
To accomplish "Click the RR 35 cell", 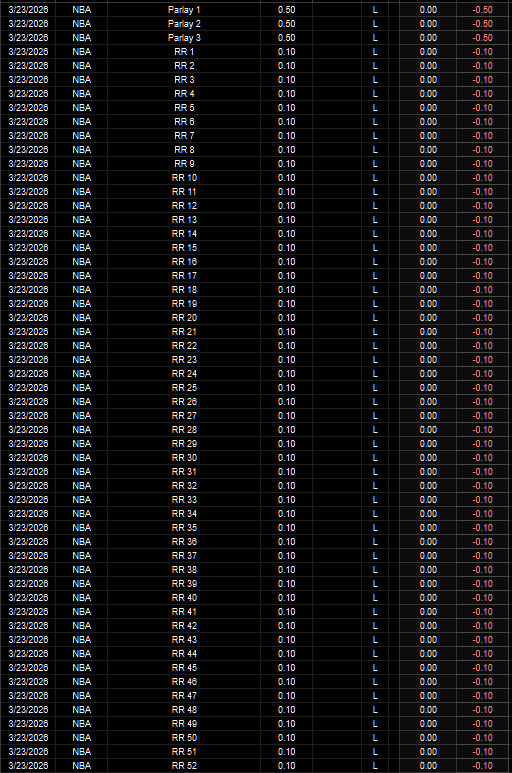I will 184,527.
